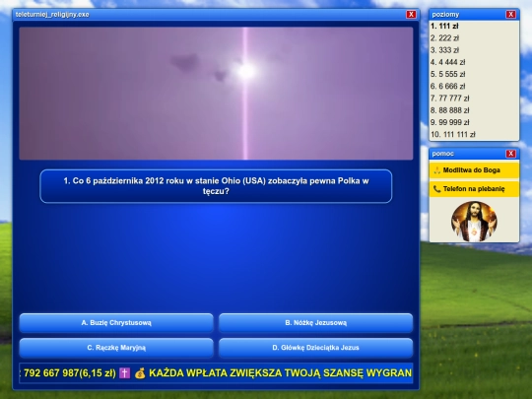The height and width of the screenshot is (399, 532).
Task: Click the pomoc window title bar
Action: point(474,154)
